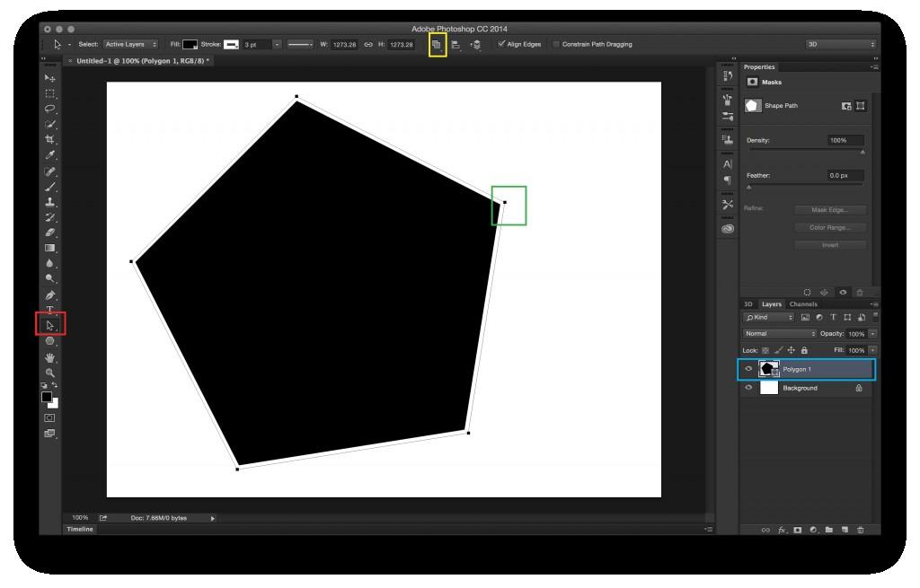The width and height of the screenshot is (920, 588).
Task: Open the Blend Mode dropdown in Layers panel
Action: [x=778, y=334]
